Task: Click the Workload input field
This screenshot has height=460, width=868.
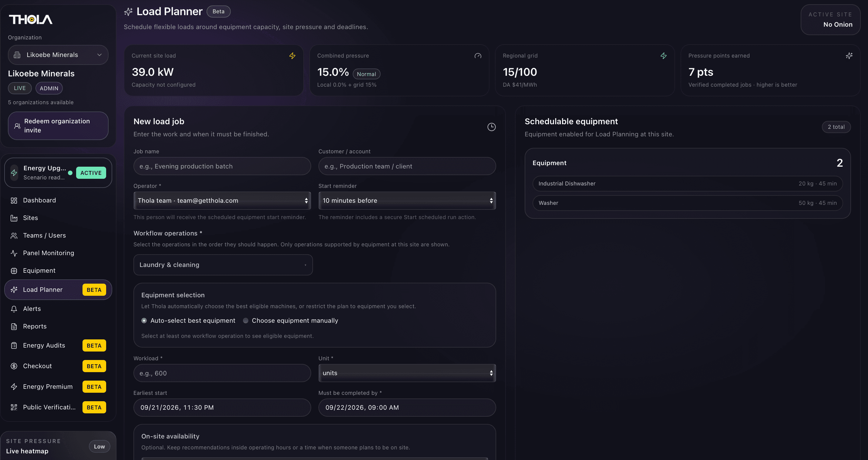Action: (x=222, y=373)
